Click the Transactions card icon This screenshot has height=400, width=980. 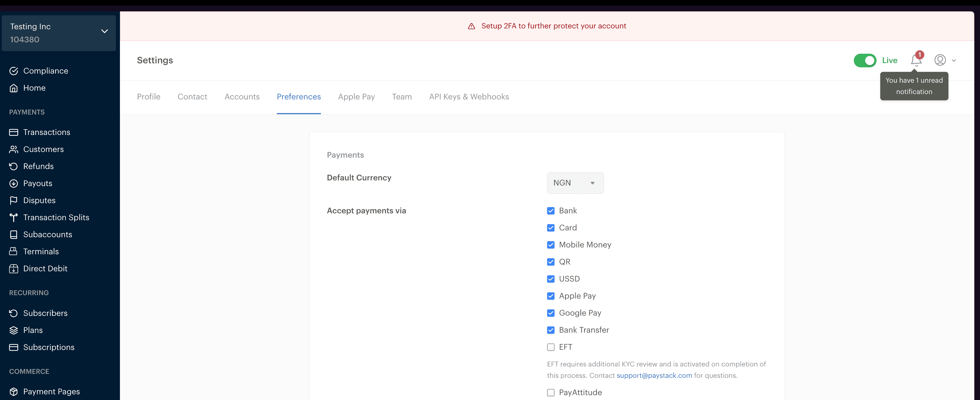14,132
